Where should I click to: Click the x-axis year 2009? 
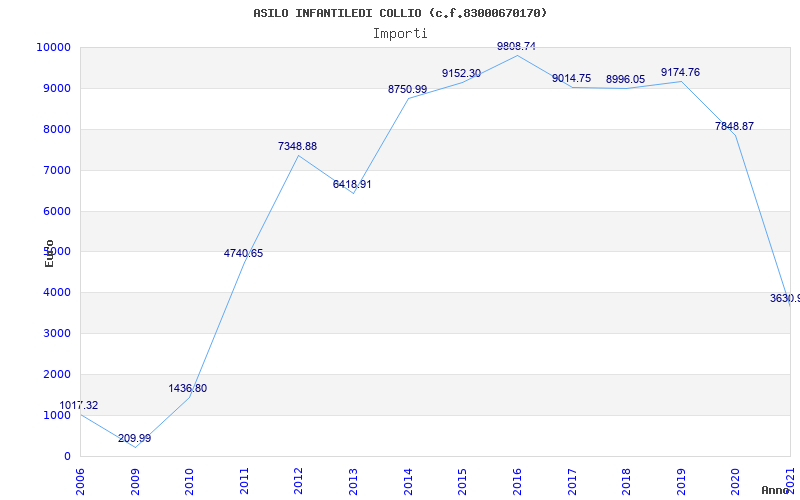135,482
